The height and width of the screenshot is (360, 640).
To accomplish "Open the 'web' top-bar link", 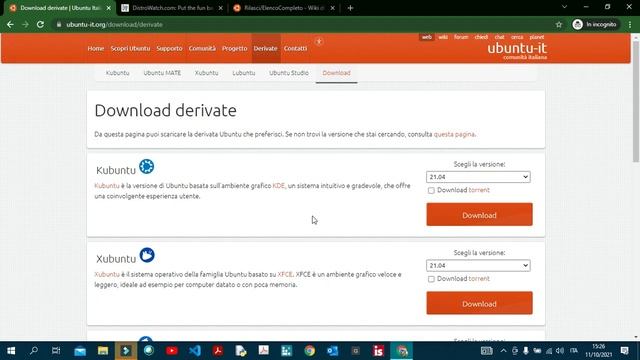I will click(x=426, y=37).
